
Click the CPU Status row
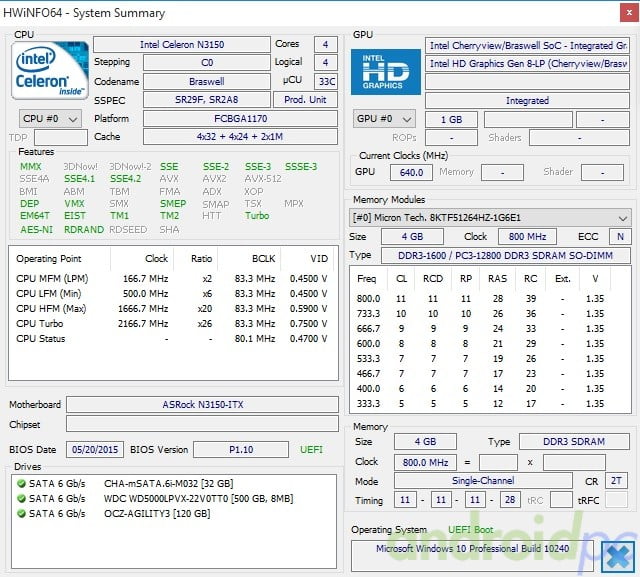click(172, 339)
